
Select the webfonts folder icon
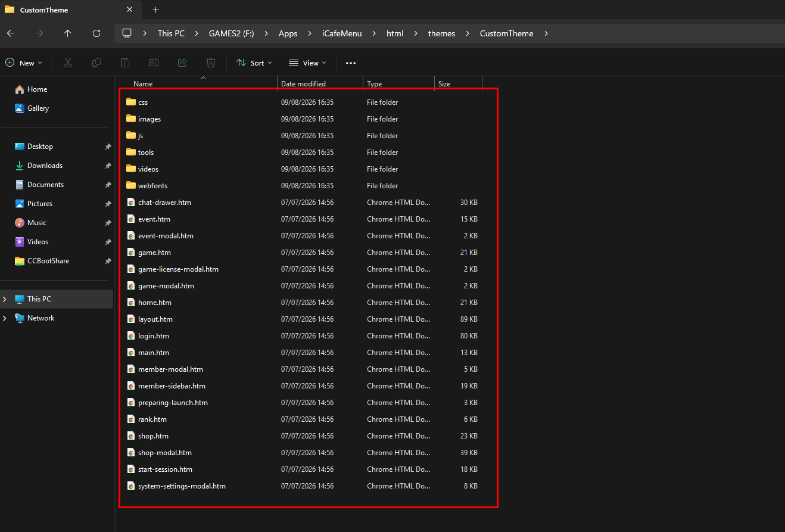click(131, 185)
